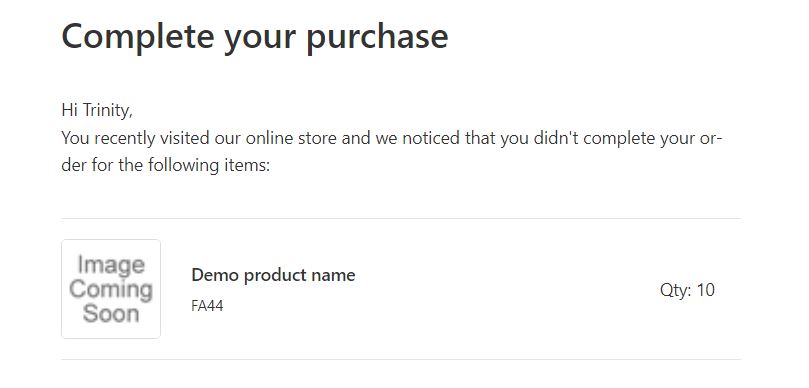Select the FA44 product SKU text
This screenshot has height=388, width=809.
(207, 306)
